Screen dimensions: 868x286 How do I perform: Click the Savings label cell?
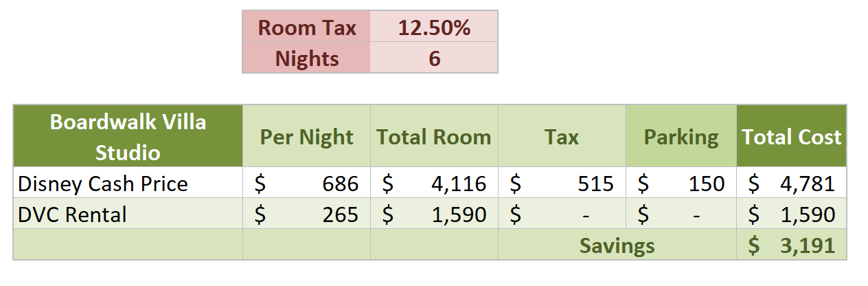pos(617,245)
